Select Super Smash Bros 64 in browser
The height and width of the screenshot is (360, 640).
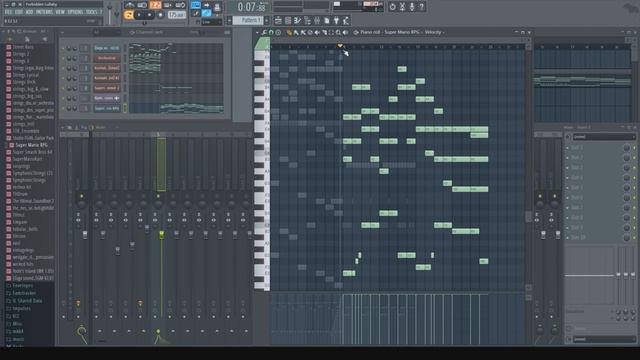[32, 152]
